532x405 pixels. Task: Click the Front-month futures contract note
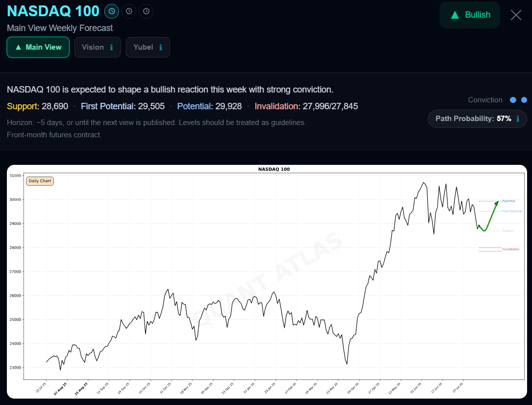point(54,135)
